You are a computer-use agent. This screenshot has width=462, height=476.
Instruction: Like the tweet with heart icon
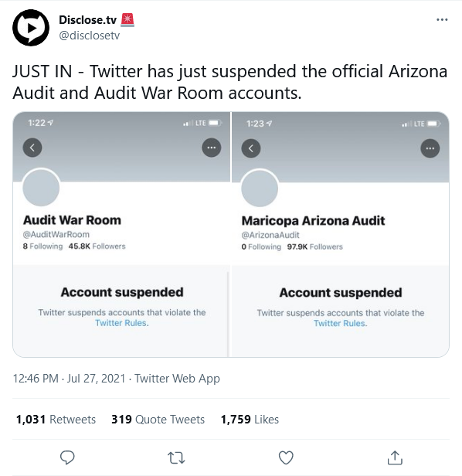(x=286, y=457)
